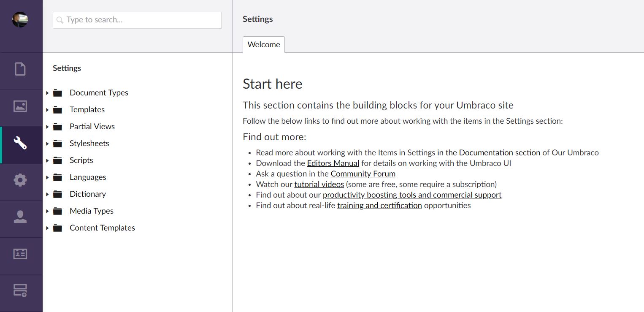644x312 pixels.
Task: Expand the Languages tree arrow
Action: [x=47, y=177]
